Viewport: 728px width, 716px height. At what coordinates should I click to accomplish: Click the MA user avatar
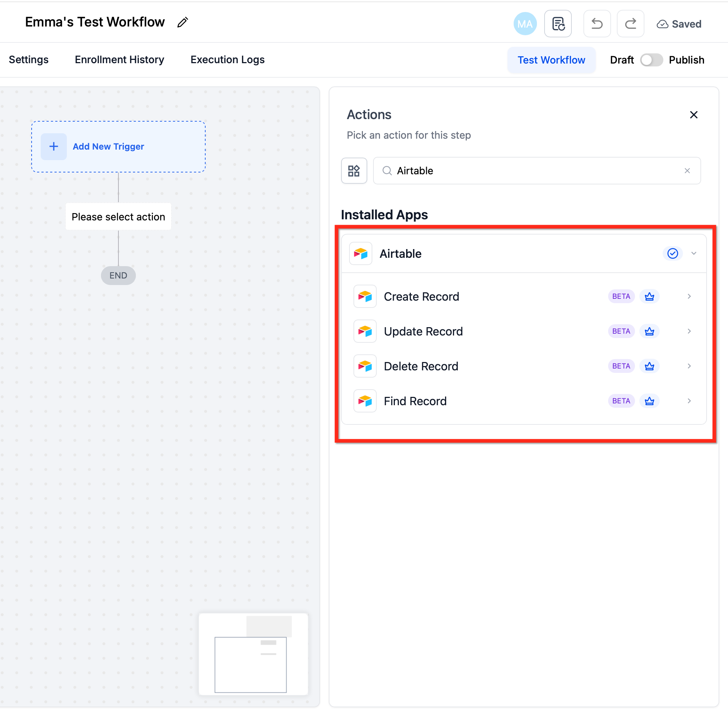tap(525, 24)
